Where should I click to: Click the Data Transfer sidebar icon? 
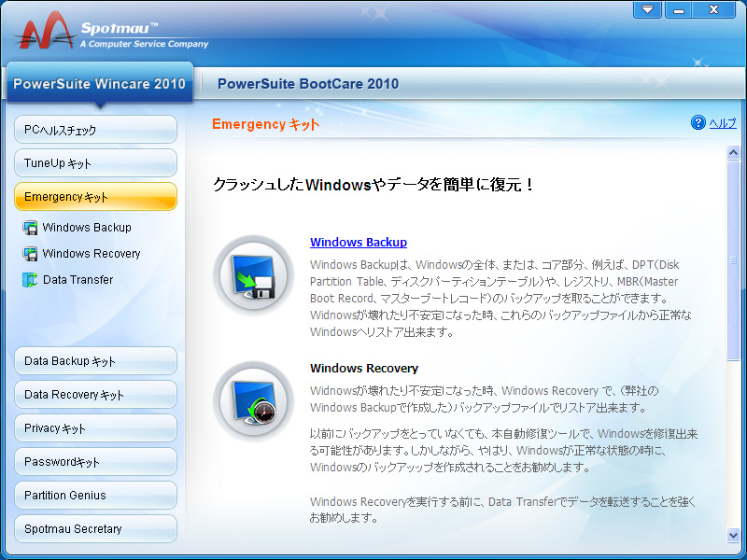point(30,279)
